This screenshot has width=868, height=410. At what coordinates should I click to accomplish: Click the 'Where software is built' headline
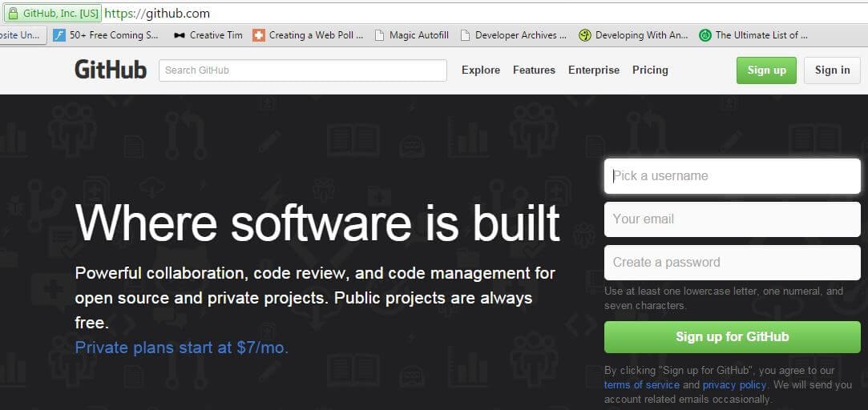[x=317, y=223]
